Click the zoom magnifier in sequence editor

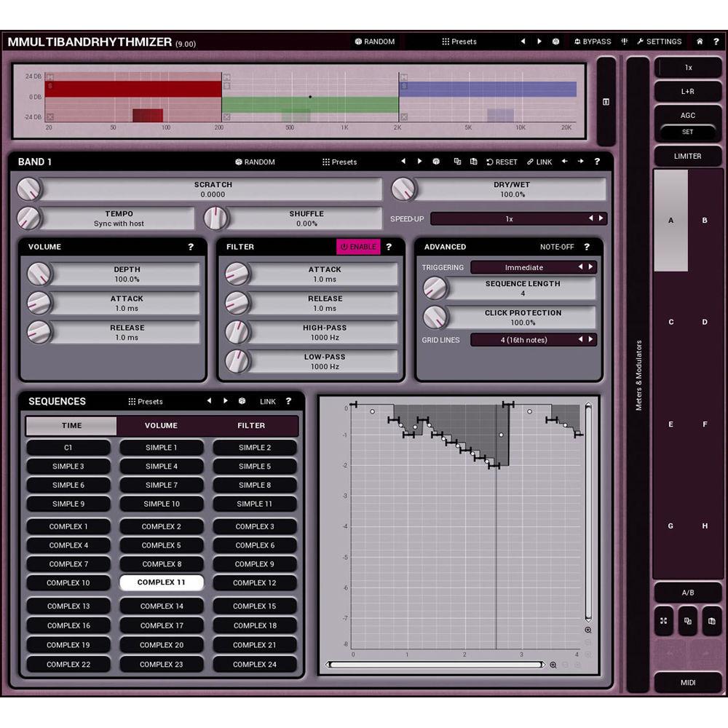(x=588, y=630)
